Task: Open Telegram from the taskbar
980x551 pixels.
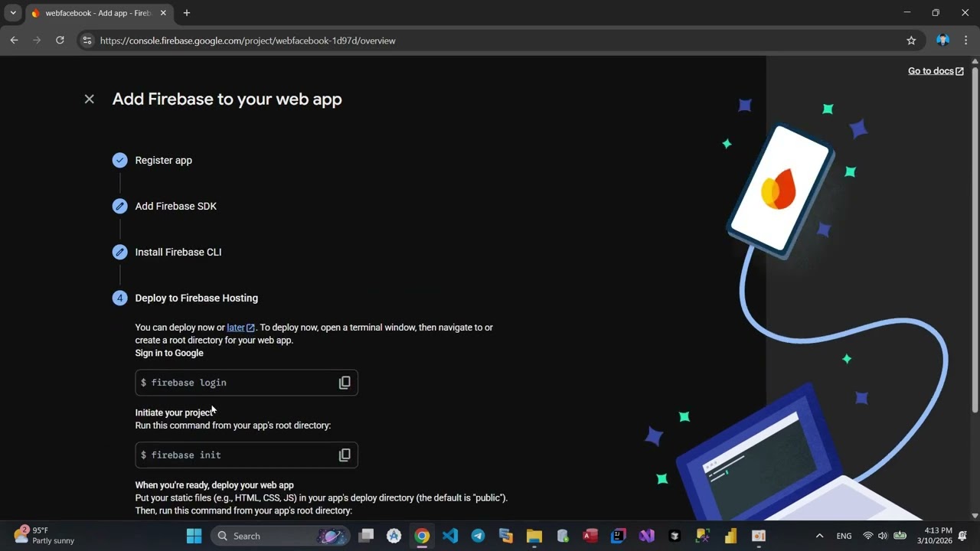Action: point(478,536)
